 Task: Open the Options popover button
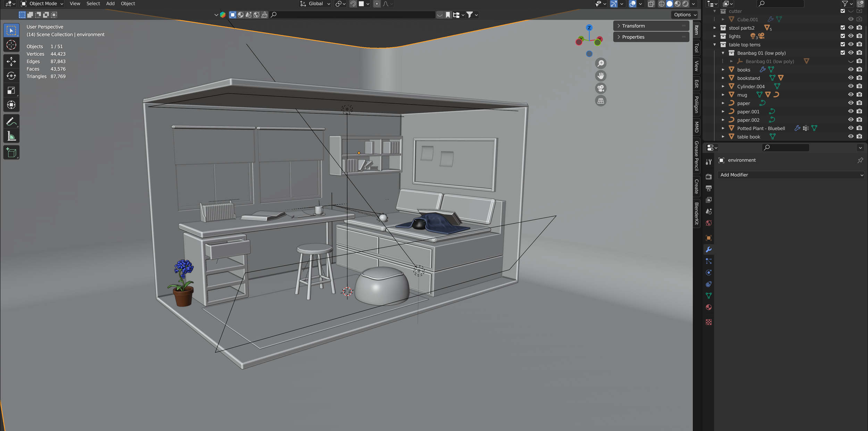coord(685,15)
